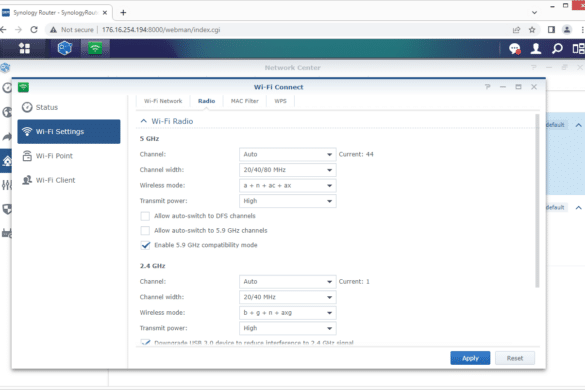The height and width of the screenshot is (390, 585).
Task: Disable 5.9 GHz compatibility mode checkbox
Action: (x=145, y=245)
